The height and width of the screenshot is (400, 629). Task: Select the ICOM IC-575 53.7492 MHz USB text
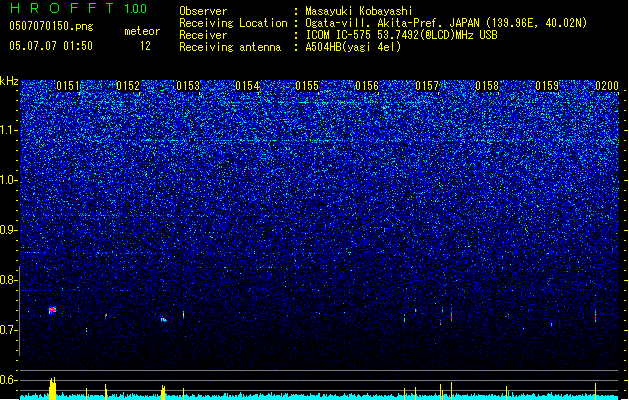tap(401, 35)
